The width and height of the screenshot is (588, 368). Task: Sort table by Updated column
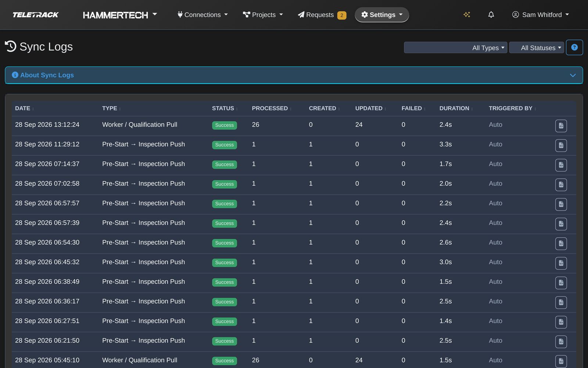coord(370,108)
